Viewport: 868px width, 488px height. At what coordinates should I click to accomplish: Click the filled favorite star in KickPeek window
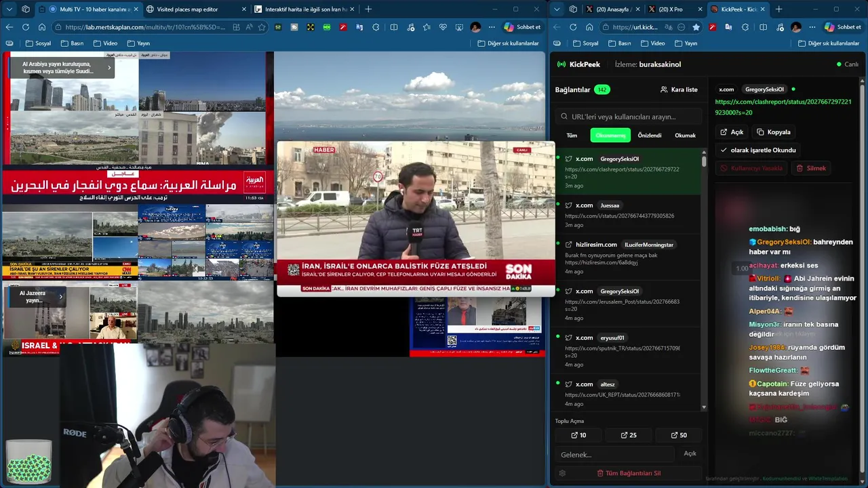(x=696, y=27)
